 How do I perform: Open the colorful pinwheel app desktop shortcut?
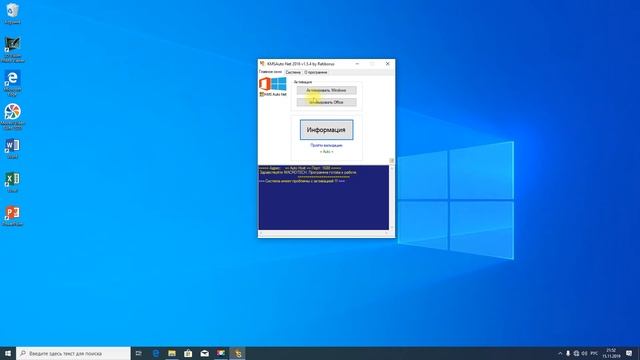coord(13,116)
